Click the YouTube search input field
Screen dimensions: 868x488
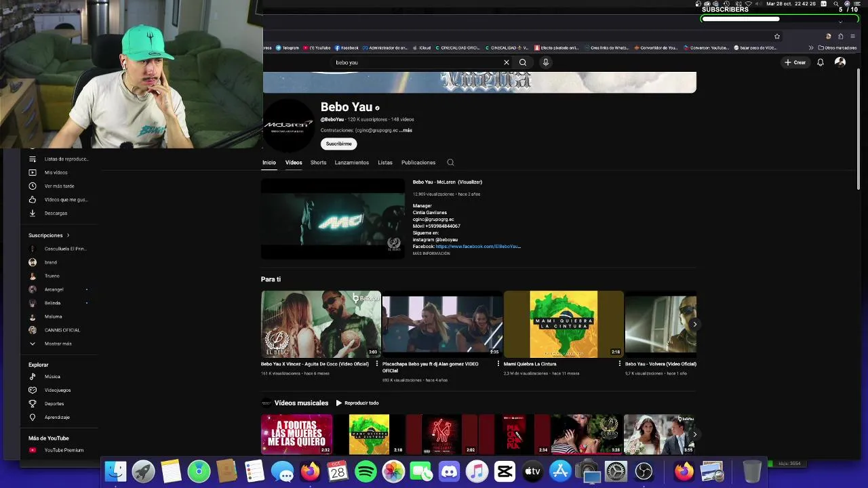pyautogui.click(x=416, y=62)
